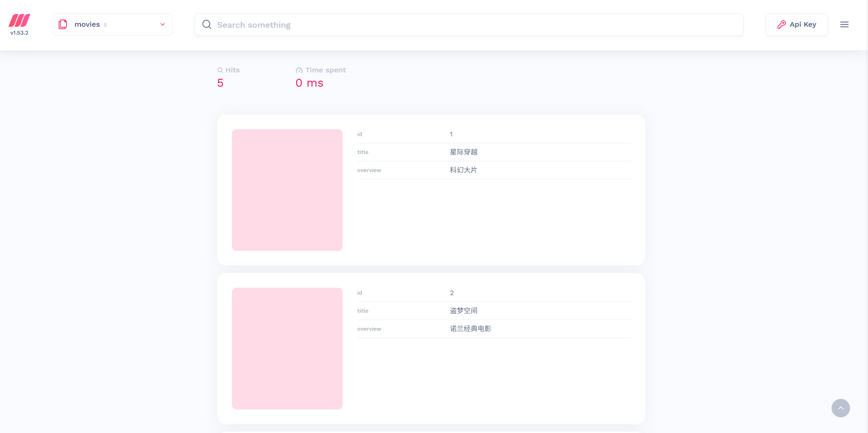
Task: Expand the index selector chevron arrow
Action: (162, 24)
